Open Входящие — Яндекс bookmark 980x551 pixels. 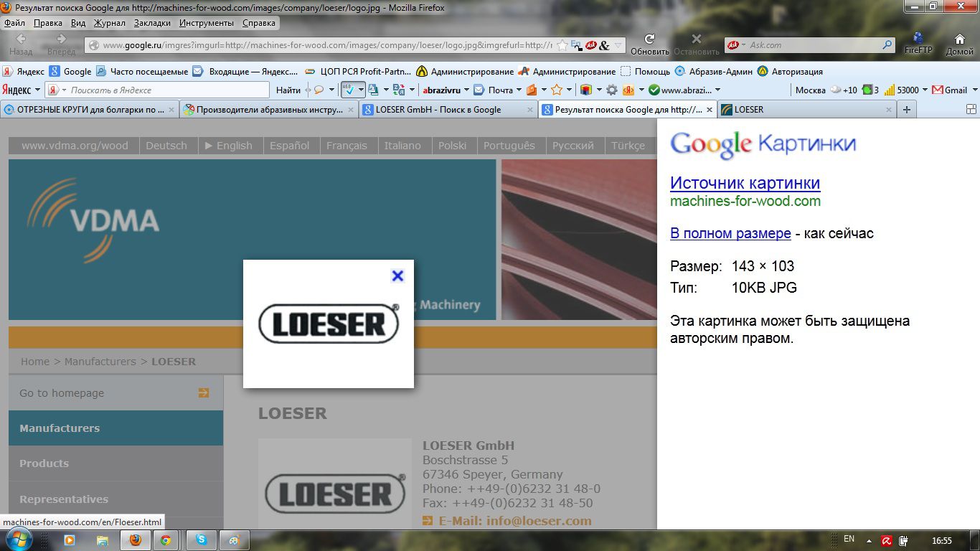pyautogui.click(x=245, y=72)
